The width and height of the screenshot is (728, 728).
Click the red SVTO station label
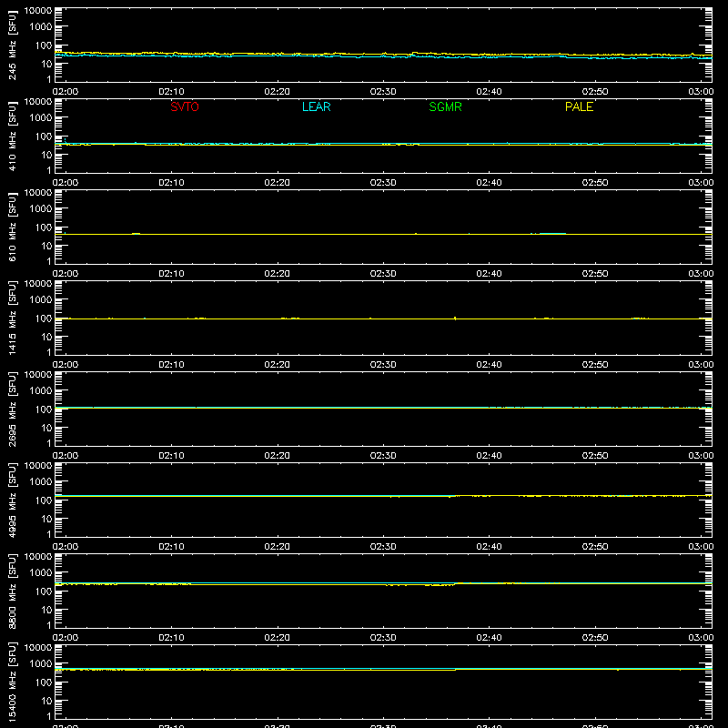click(185, 106)
